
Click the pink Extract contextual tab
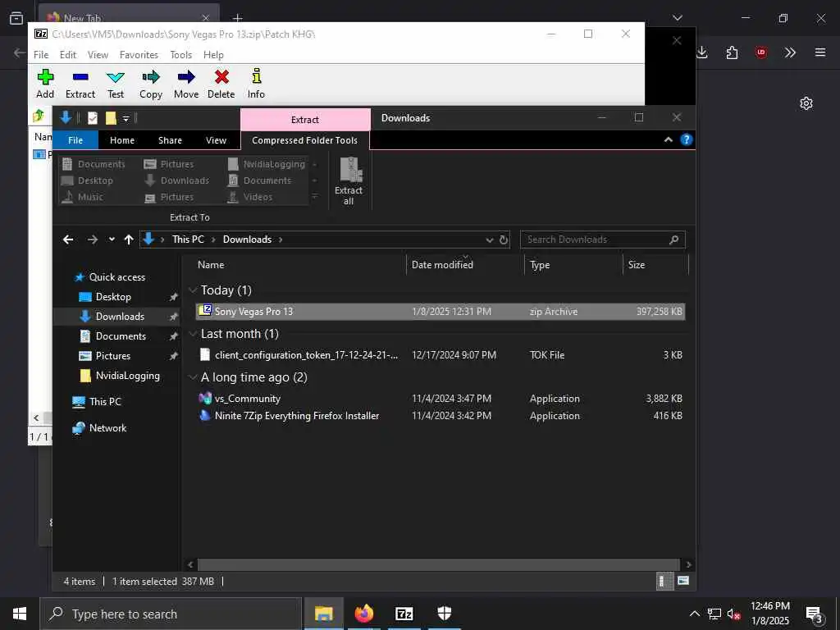[x=305, y=120]
